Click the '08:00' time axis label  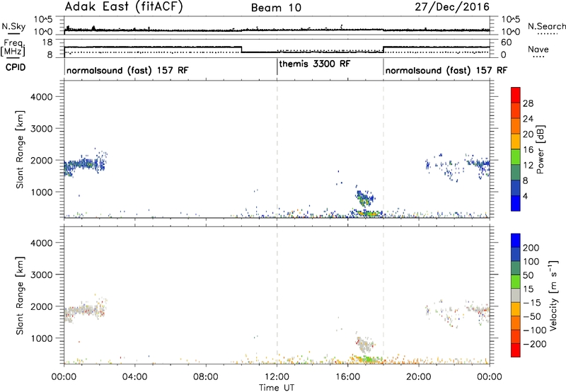coord(206,377)
